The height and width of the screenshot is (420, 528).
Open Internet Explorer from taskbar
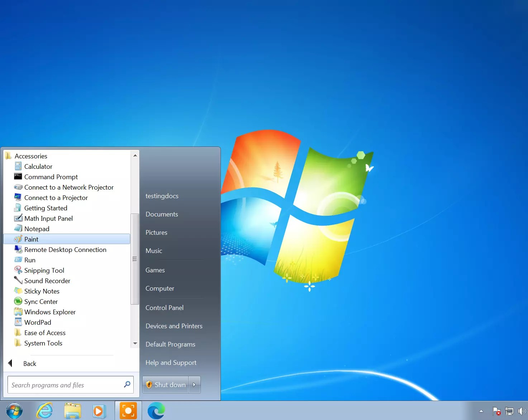click(x=44, y=410)
